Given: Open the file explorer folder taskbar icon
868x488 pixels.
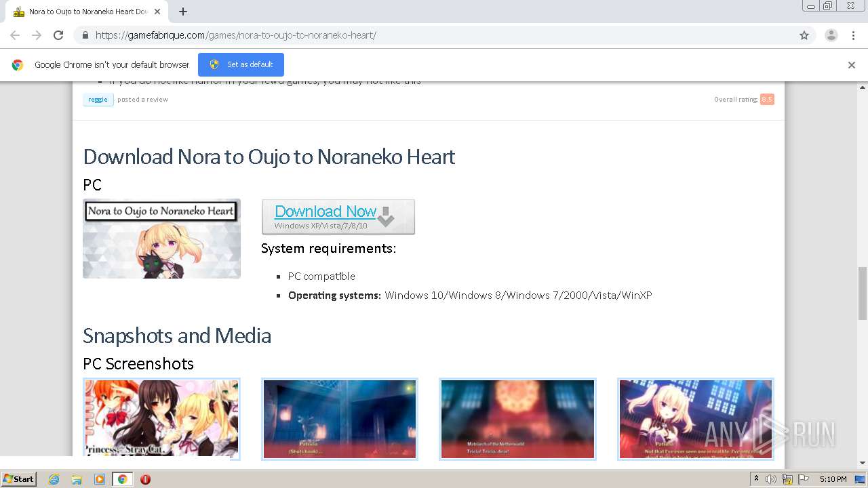Looking at the screenshot, I should [77, 479].
